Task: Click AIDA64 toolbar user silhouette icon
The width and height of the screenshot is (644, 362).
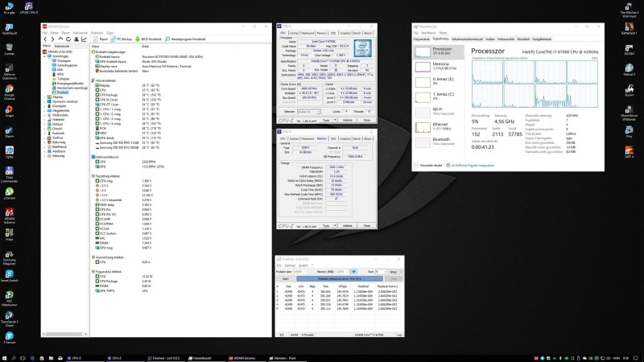Action: (x=76, y=39)
